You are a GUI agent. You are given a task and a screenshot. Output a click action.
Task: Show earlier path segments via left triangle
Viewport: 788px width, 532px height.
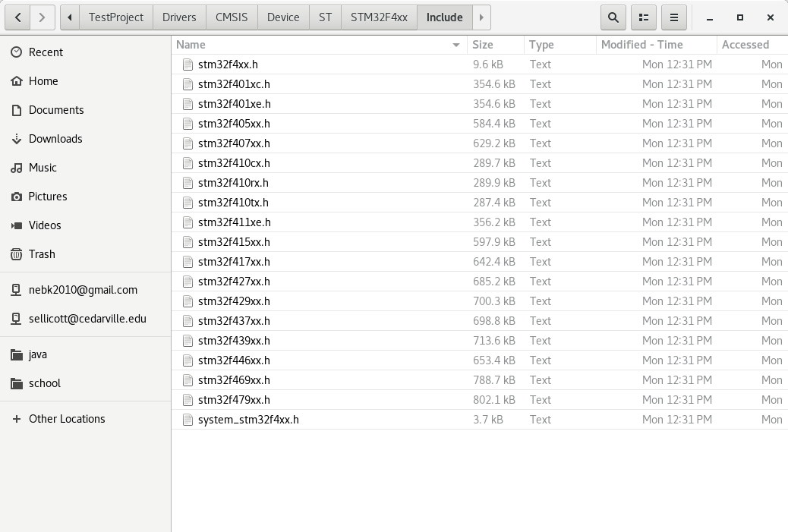(x=70, y=17)
